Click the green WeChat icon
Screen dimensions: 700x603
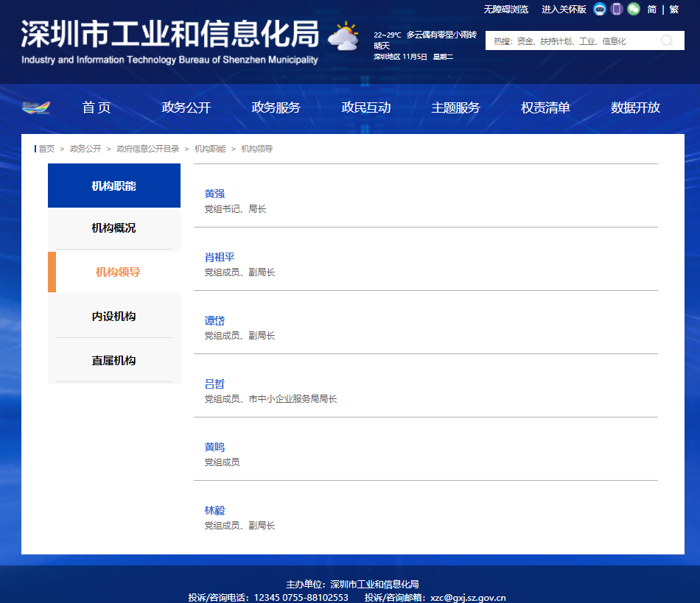click(634, 10)
